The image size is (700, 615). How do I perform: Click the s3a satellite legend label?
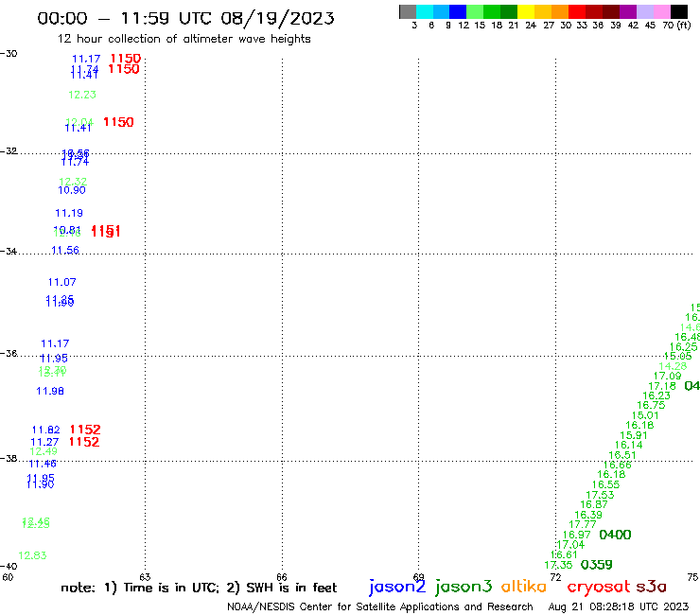coord(651,587)
